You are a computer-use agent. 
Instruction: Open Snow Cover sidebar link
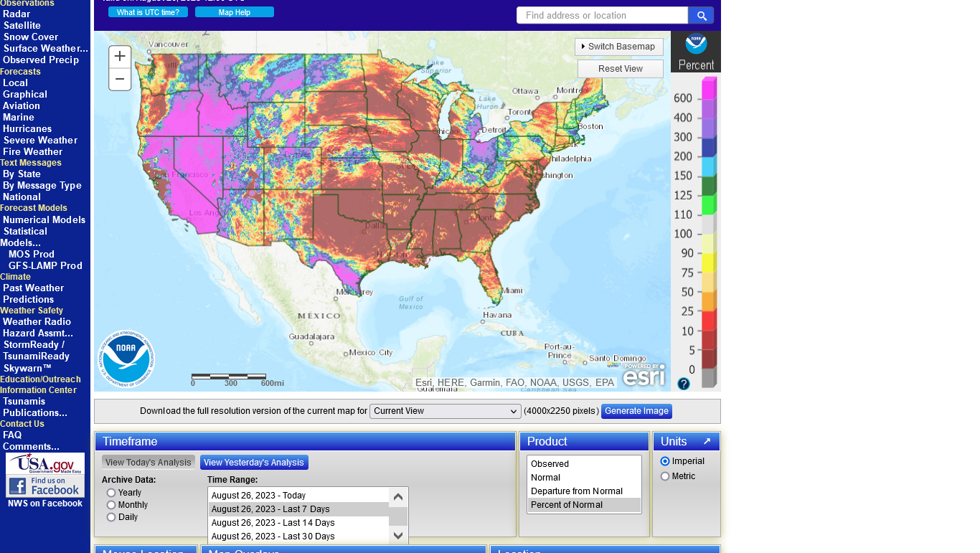31,37
